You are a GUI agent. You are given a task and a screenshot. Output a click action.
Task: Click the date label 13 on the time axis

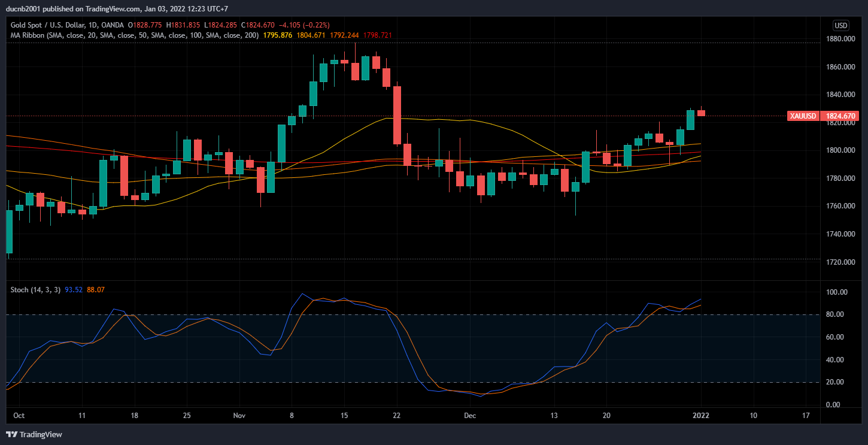click(x=554, y=416)
